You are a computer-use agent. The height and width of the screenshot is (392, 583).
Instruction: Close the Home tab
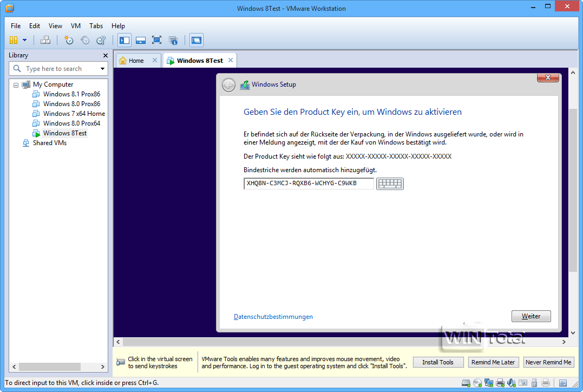tap(155, 60)
